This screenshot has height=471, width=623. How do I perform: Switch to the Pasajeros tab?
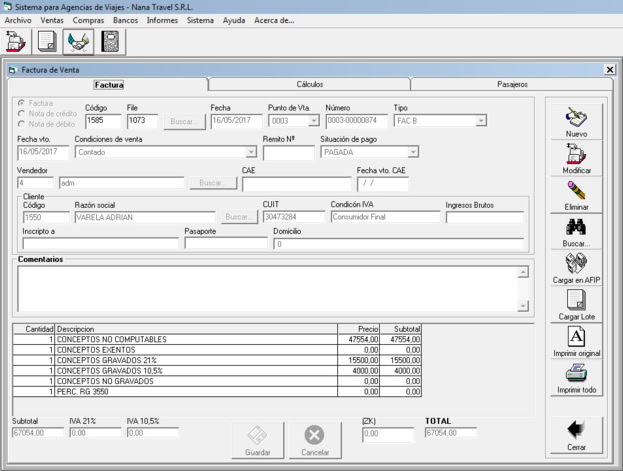coord(512,85)
